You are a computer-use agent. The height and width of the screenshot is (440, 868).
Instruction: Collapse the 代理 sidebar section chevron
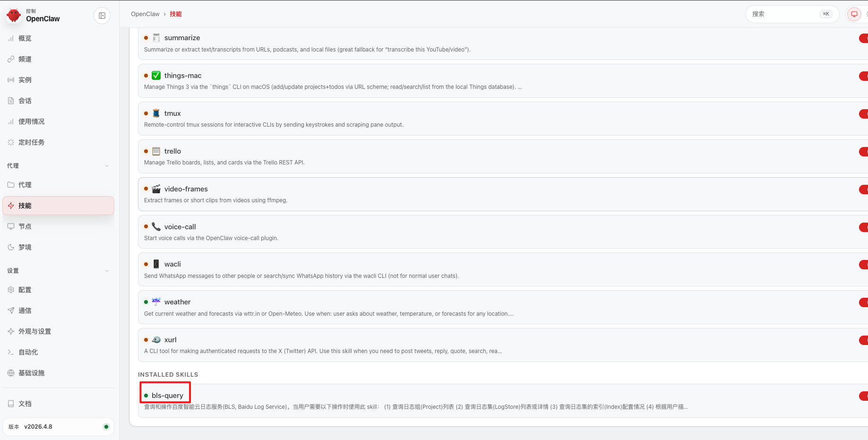(x=107, y=166)
